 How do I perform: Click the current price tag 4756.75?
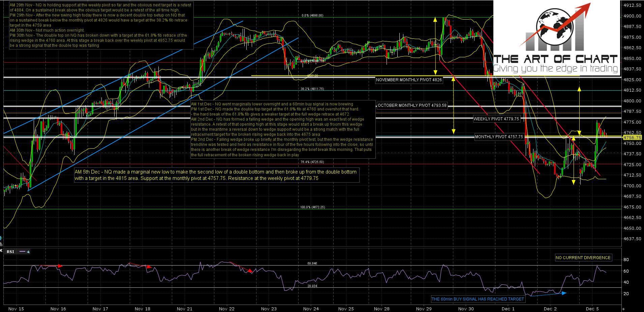pos(632,137)
